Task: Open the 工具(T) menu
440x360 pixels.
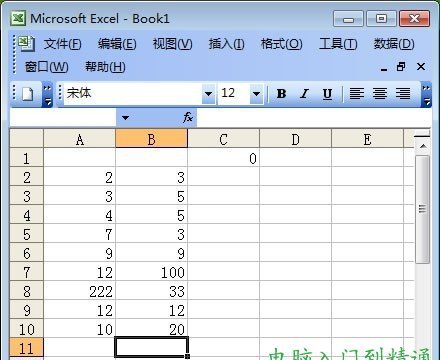Action: click(338, 44)
